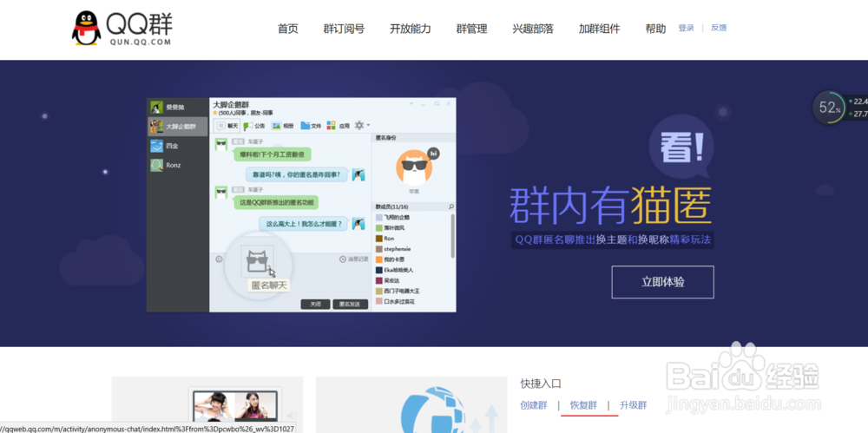The image size is (868, 433).
Task: Open the 升级群 quick link
Action: click(634, 405)
